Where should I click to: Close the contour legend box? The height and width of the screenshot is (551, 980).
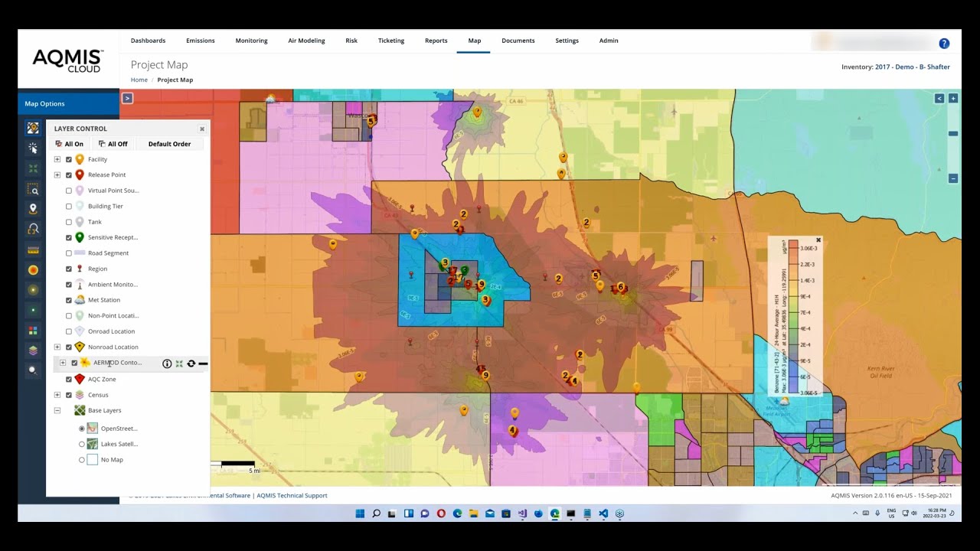point(818,240)
